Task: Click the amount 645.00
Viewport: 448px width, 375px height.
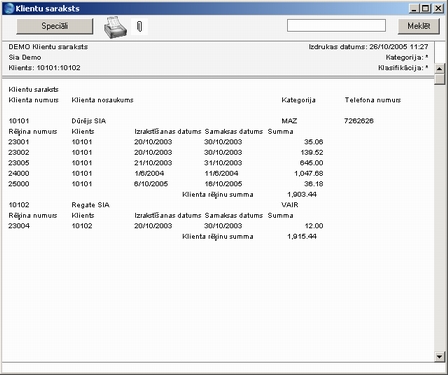Action: point(311,163)
